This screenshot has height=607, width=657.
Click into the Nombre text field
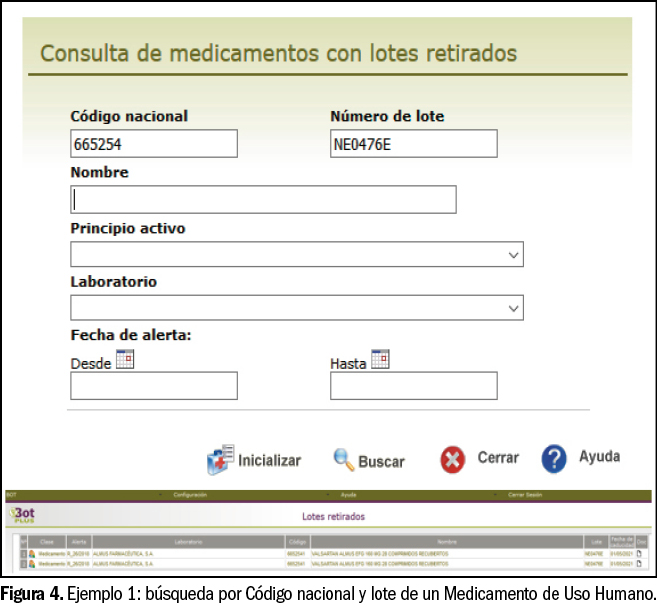point(263,200)
